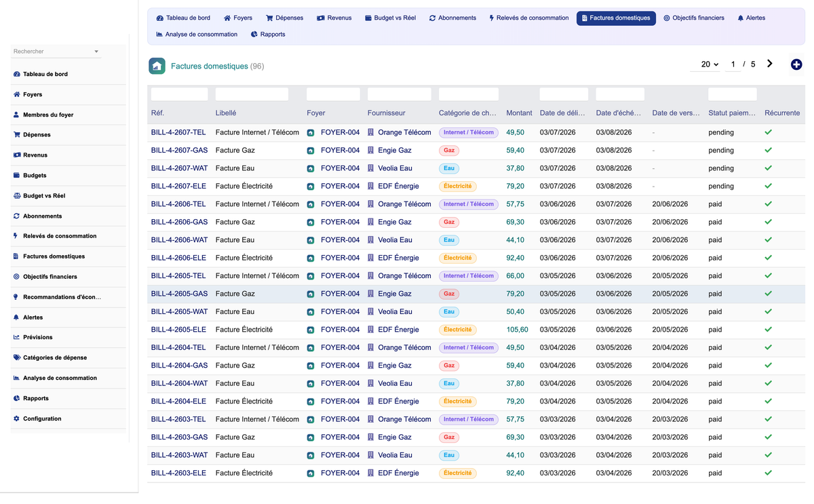The image size is (814, 504).
Task: Open Orange Télécom supplier in BILL-4-2604-TEL row
Action: (404, 347)
